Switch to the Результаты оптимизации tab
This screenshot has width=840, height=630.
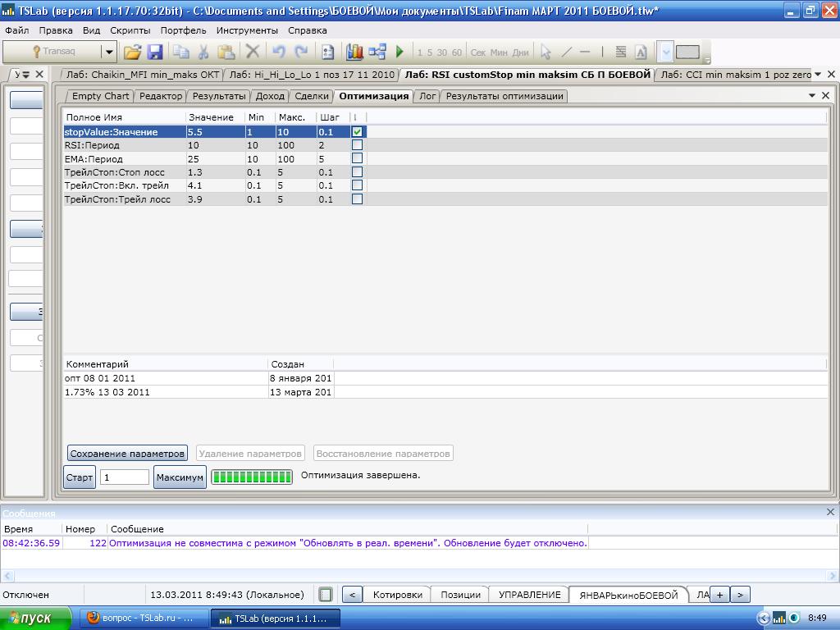pos(504,96)
